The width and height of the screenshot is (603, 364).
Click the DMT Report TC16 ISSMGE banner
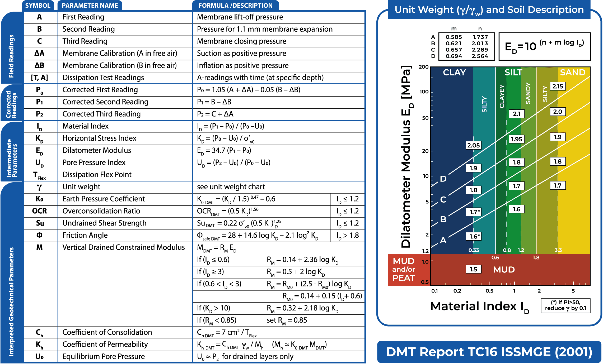click(489, 352)
